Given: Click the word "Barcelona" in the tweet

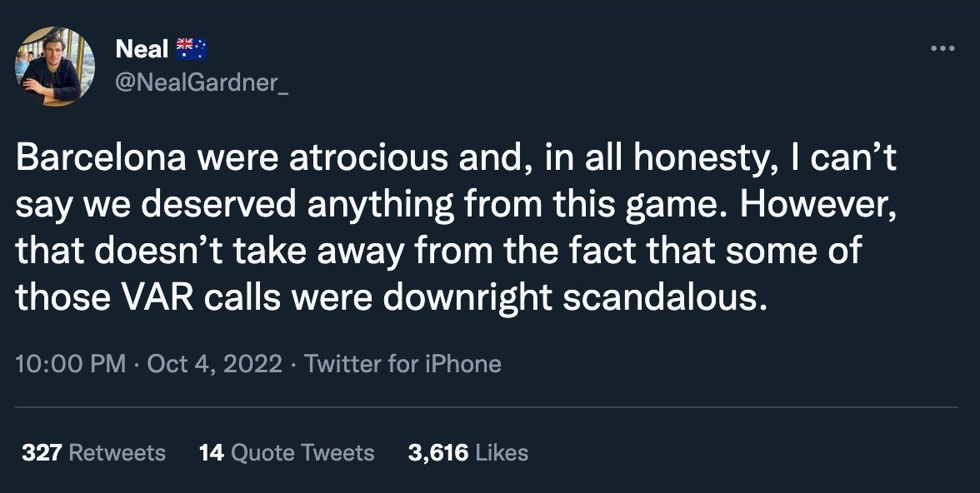Looking at the screenshot, I should pyautogui.click(x=102, y=159).
